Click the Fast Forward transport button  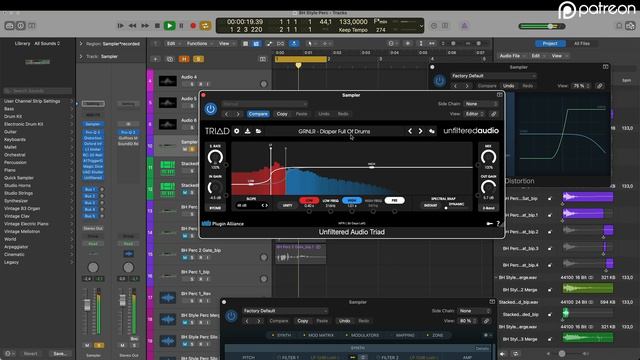(145, 26)
